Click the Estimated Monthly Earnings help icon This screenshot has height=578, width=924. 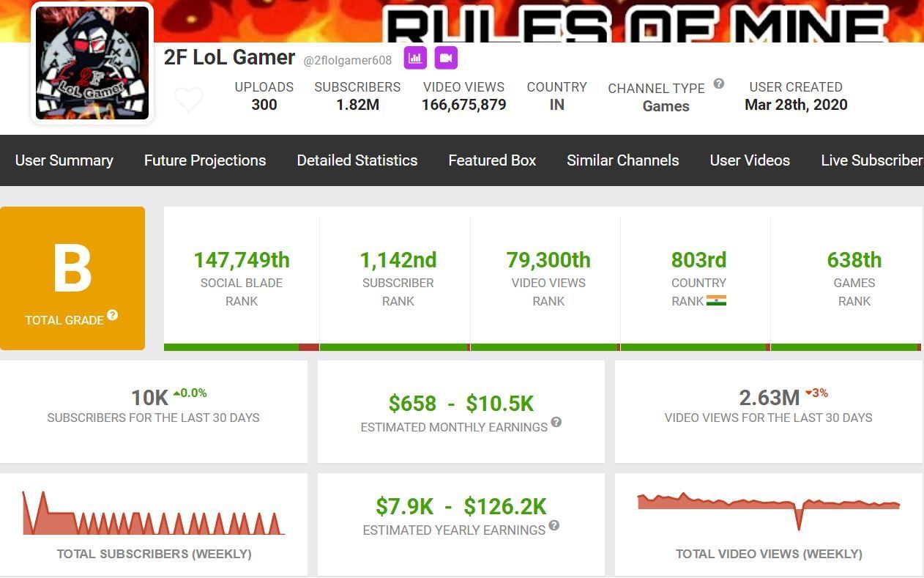point(556,422)
